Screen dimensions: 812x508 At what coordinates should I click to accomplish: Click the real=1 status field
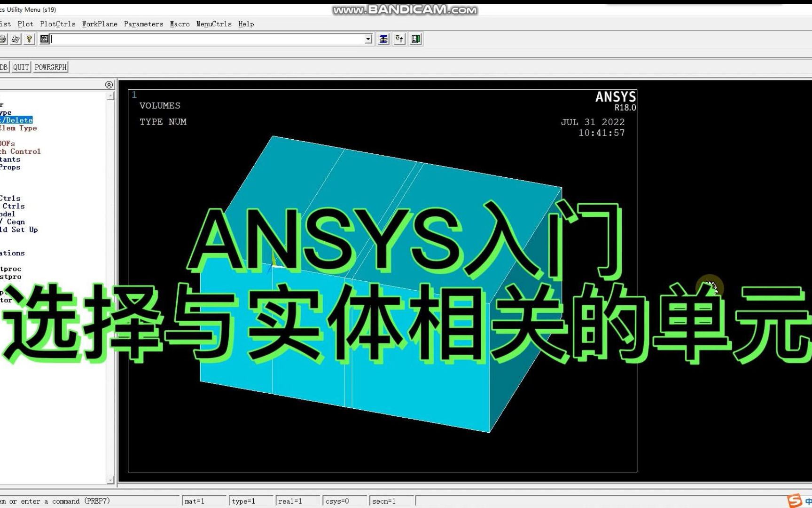(x=298, y=501)
